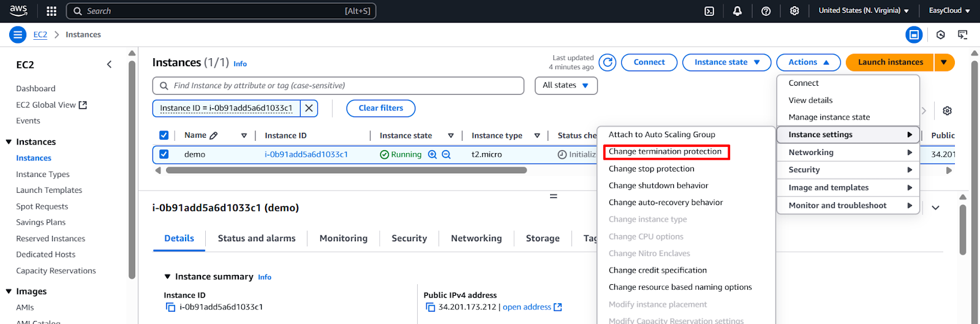980x324 pixels.
Task: Select Attach to Auto Scaling Group
Action: pos(661,135)
